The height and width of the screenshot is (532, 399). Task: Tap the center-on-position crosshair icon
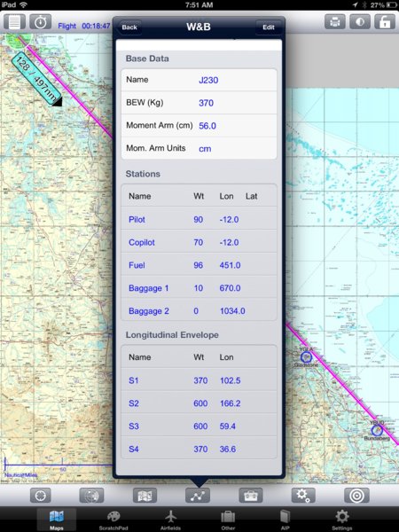point(41,496)
